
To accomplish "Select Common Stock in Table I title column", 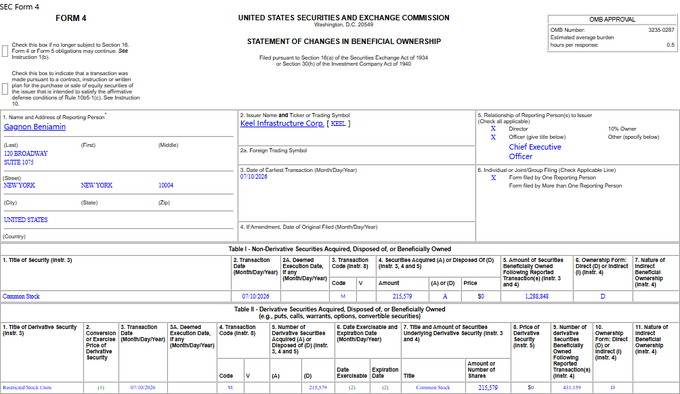I will [x=21, y=296].
